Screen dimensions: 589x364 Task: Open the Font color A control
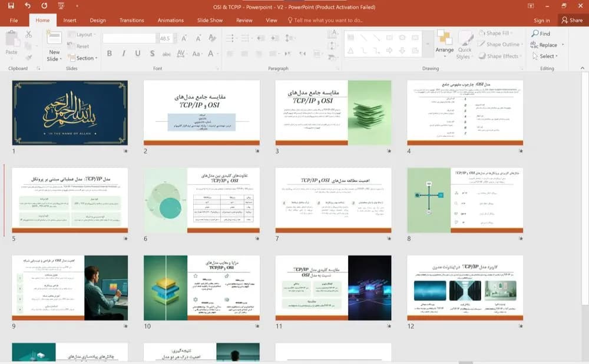coord(211,54)
